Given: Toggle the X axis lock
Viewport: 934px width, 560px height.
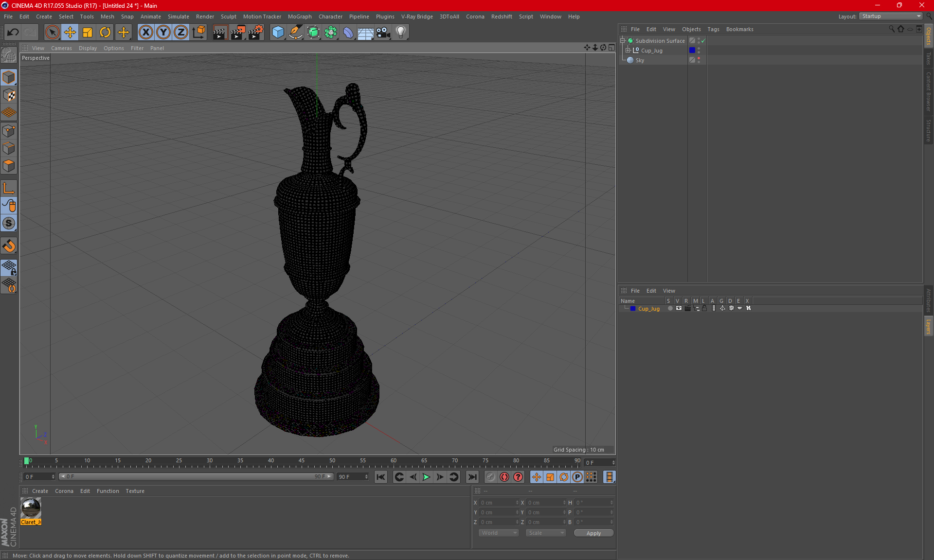Looking at the screenshot, I should (145, 33).
